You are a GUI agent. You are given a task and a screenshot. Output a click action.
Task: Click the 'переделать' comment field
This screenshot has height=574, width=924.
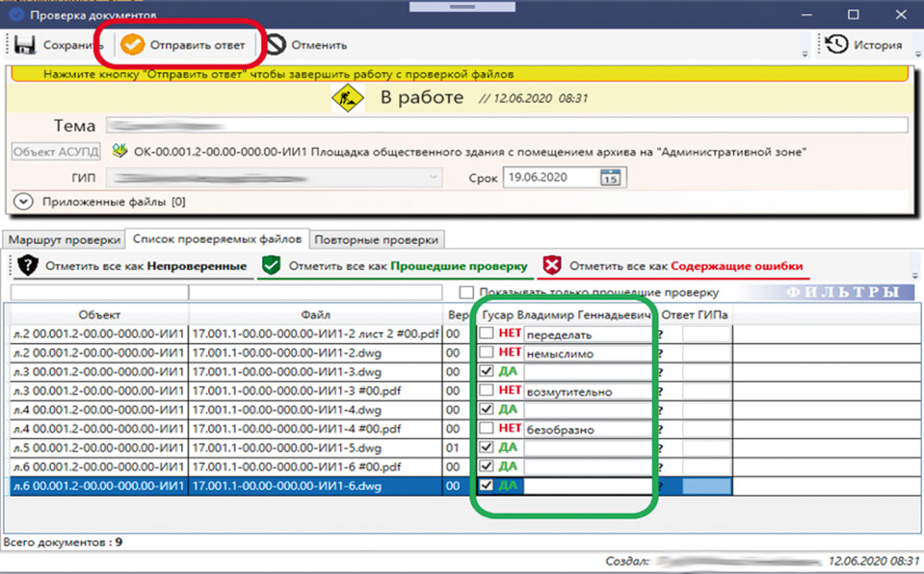(587, 335)
